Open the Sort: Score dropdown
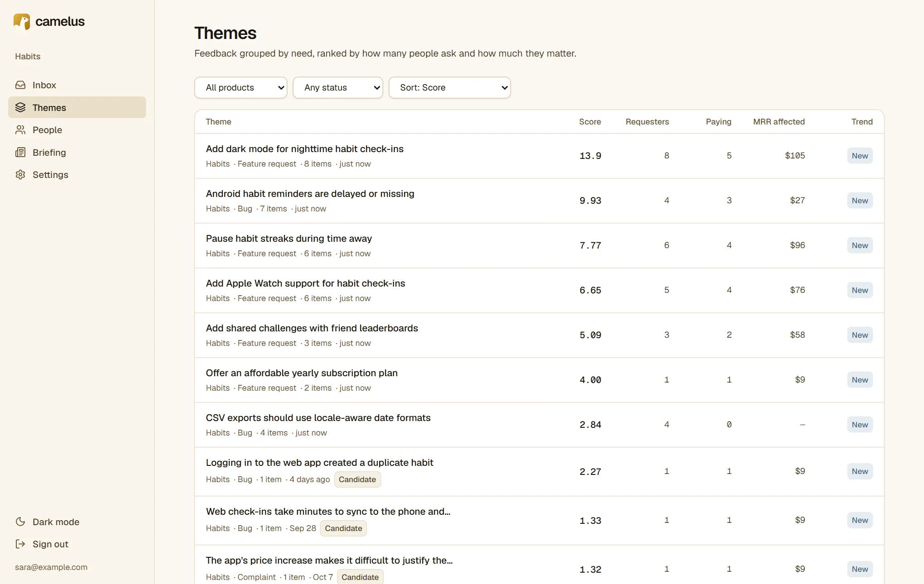 point(450,87)
